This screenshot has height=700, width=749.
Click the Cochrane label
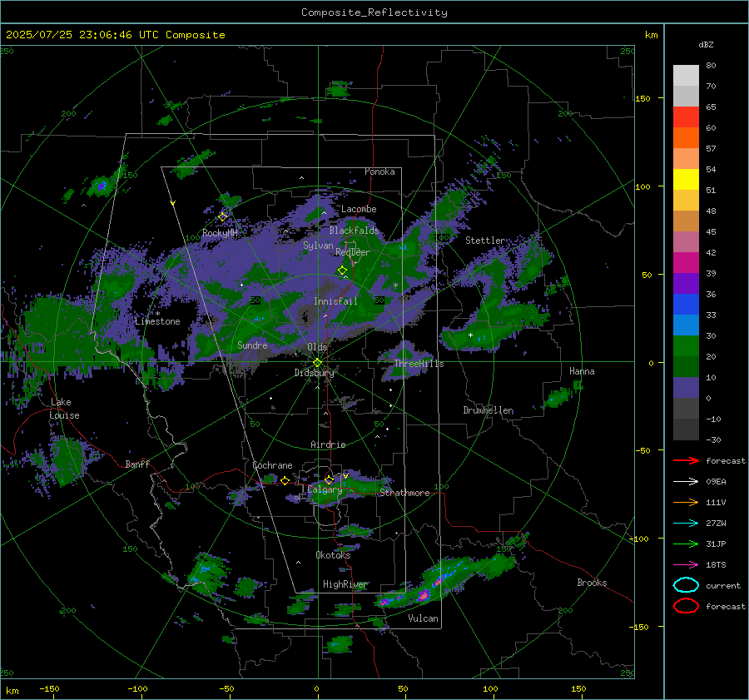(272, 465)
